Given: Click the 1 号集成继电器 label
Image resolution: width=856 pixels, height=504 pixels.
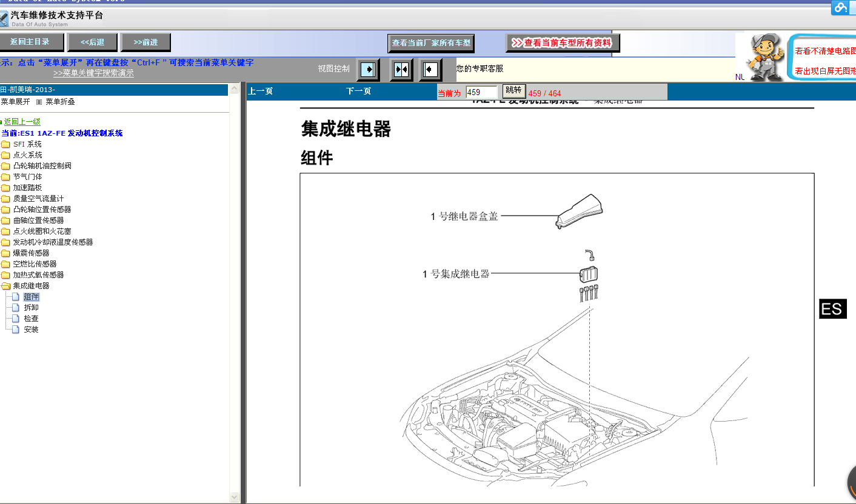Looking at the screenshot, I should [456, 274].
